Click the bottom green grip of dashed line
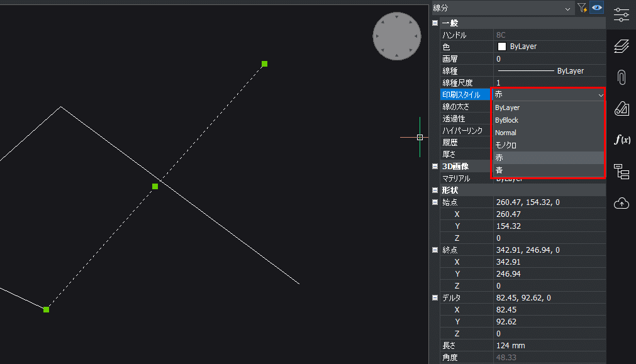636x364 pixels. [x=47, y=310]
